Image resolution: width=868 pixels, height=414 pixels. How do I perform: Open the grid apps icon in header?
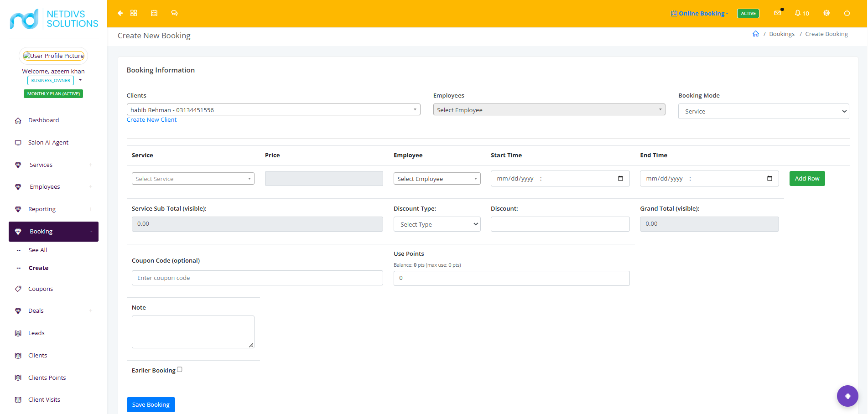pos(134,13)
